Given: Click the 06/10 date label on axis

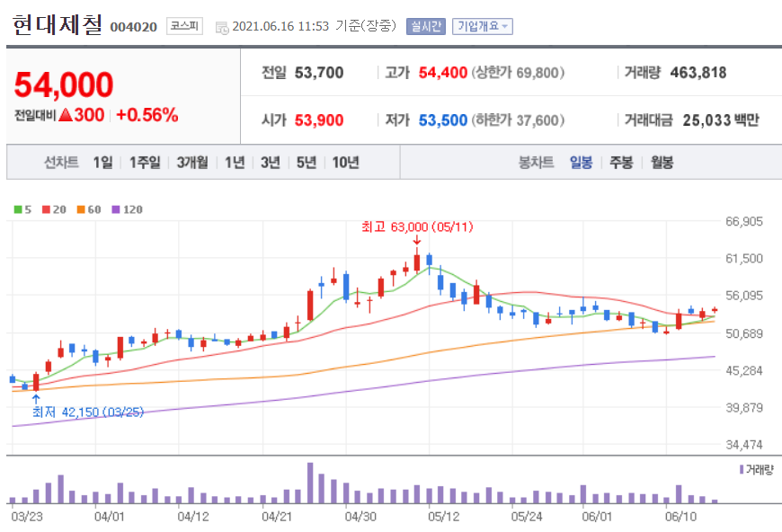Looking at the screenshot, I should [681, 517].
